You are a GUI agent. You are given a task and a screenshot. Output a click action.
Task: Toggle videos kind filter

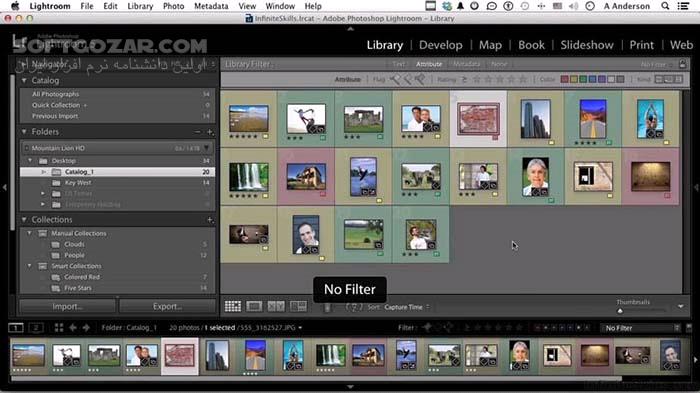click(679, 79)
